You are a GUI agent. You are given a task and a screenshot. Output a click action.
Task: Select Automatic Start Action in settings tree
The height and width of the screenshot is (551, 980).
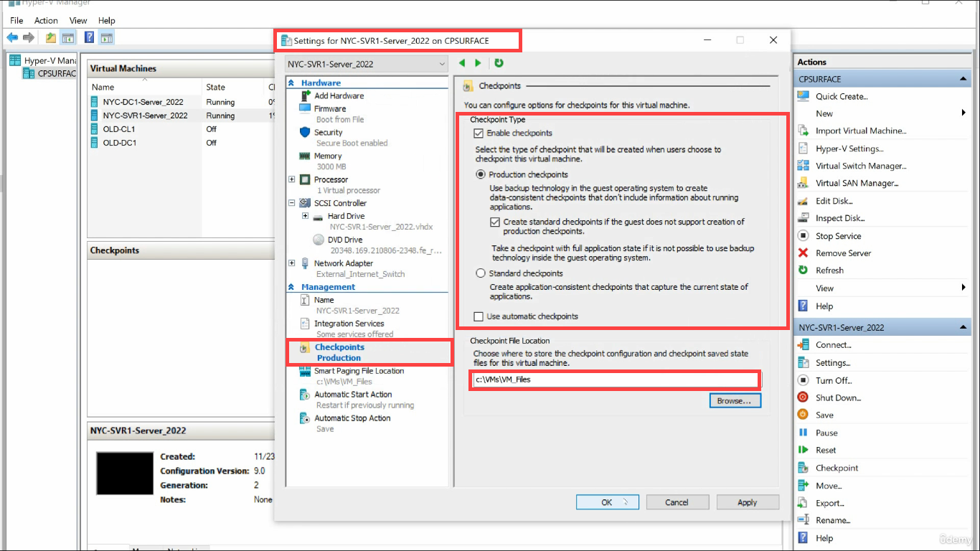tap(353, 394)
